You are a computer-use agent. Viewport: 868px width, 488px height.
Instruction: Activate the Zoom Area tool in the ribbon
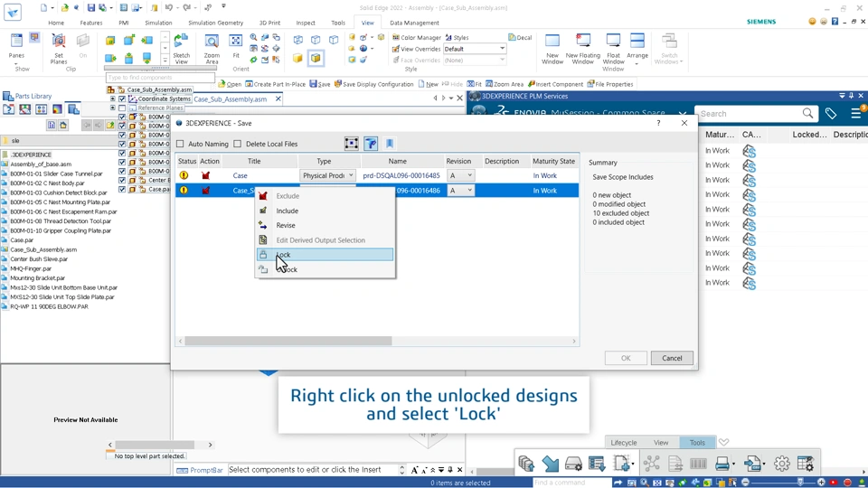pos(212,49)
